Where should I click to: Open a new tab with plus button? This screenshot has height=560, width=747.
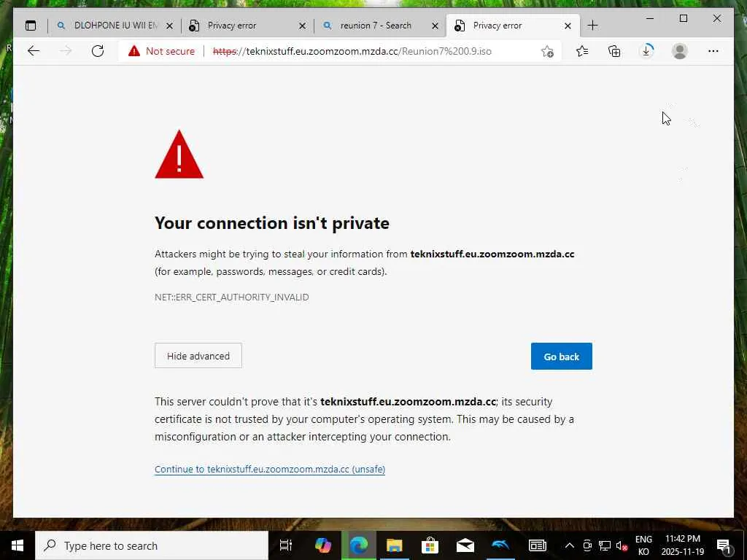pyautogui.click(x=592, y=26)
